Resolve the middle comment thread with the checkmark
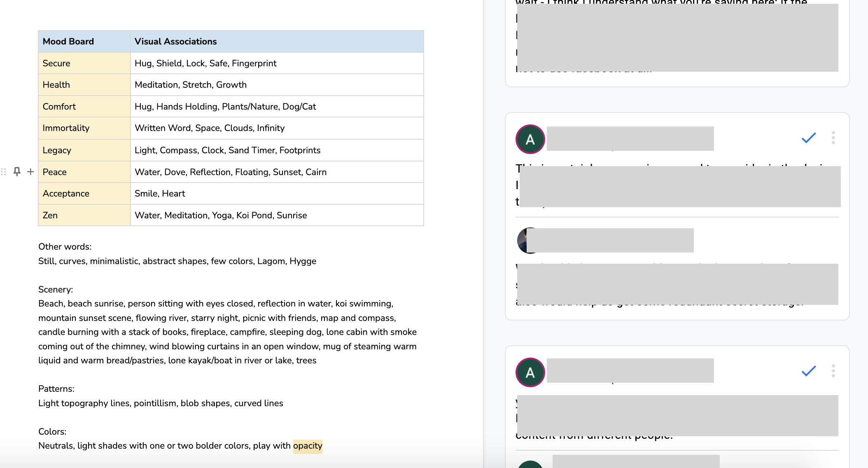 (x=808, y=138)
